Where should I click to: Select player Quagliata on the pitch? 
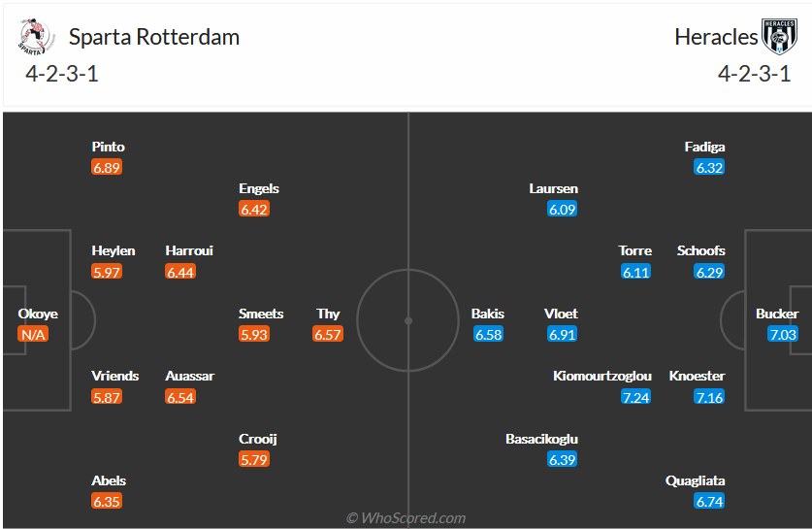[695, 480]
